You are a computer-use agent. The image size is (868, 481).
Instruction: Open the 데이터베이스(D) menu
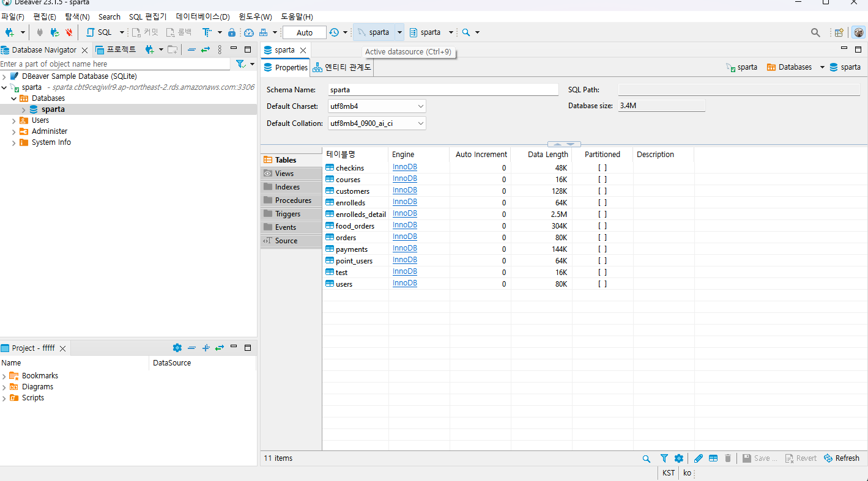(x=202, y=17)
